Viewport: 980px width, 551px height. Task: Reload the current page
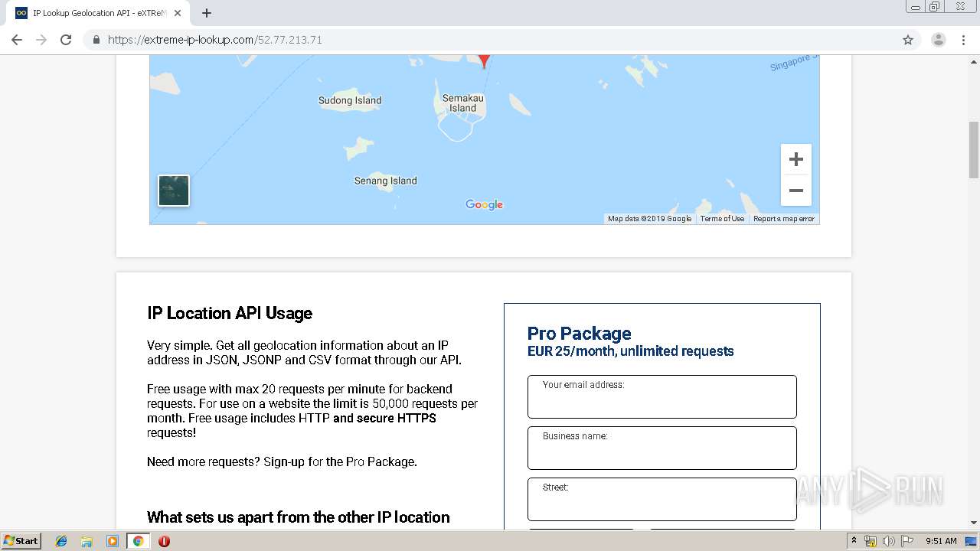66,40
